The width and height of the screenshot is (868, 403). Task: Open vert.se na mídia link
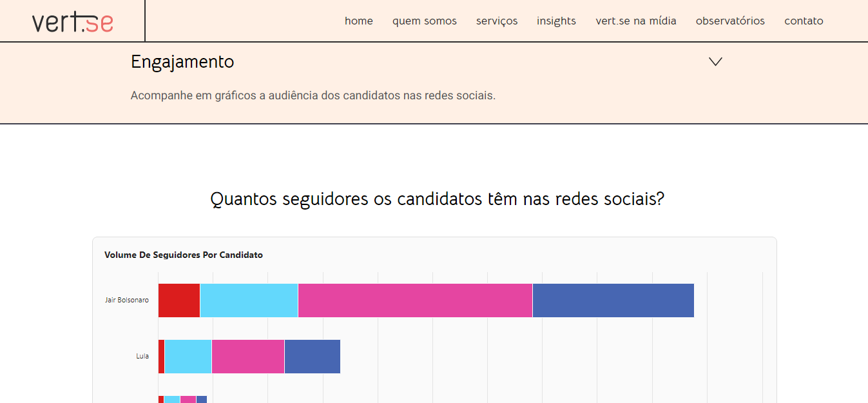click(x=636, y=21)
